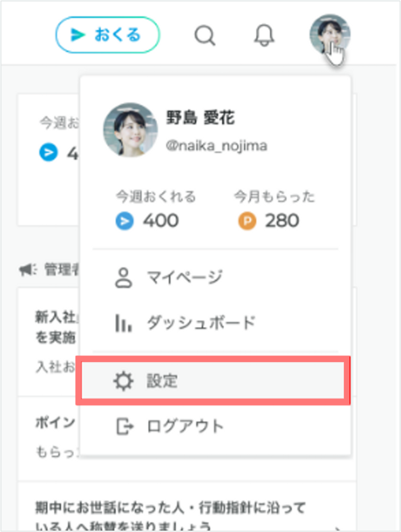The height and width of the screenshot is (532, 401).
Task: Click the orange P points icon
Action: pos(247,221)
